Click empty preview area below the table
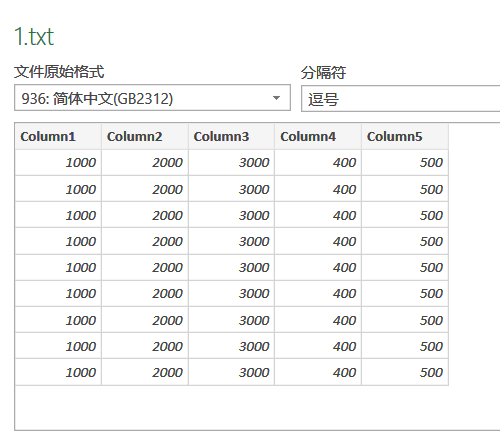 click(x=257, y=408)
